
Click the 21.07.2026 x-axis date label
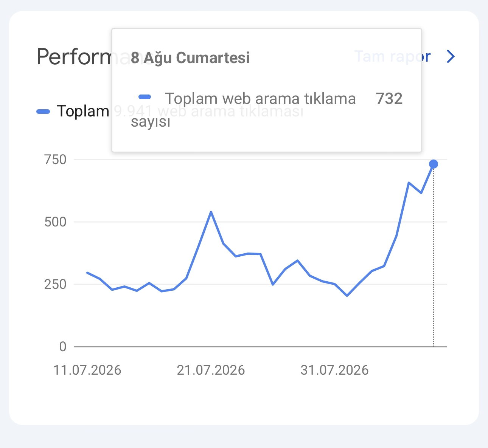point(211,370)
